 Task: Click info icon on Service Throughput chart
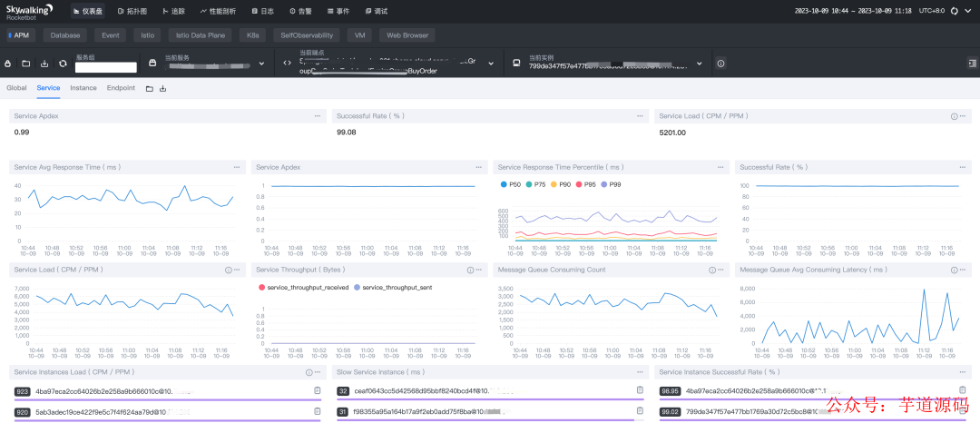click(x=469, y=270)
